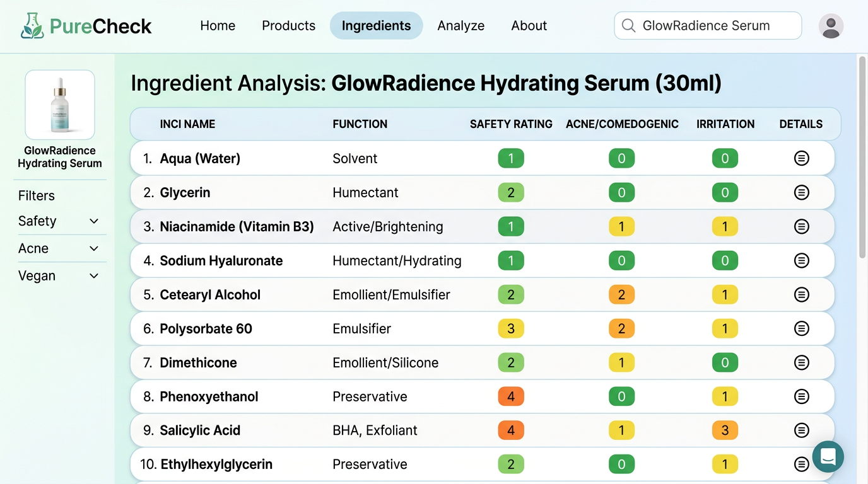Click Polysorbate 60 yellow safety rating badge
The height and width of the screenshot is (484, 868).
510,328
